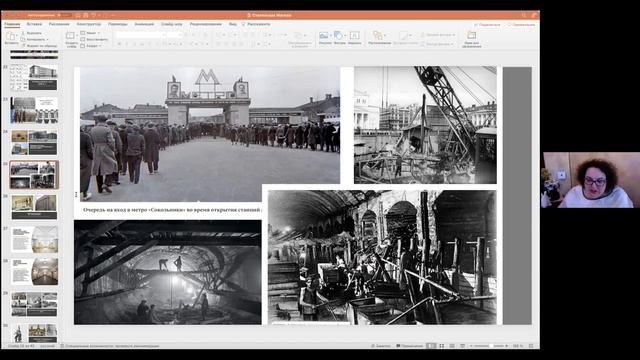Select the dark tunnel workers photo
Viewport: 640px width, 360px height.
(167, 272)
